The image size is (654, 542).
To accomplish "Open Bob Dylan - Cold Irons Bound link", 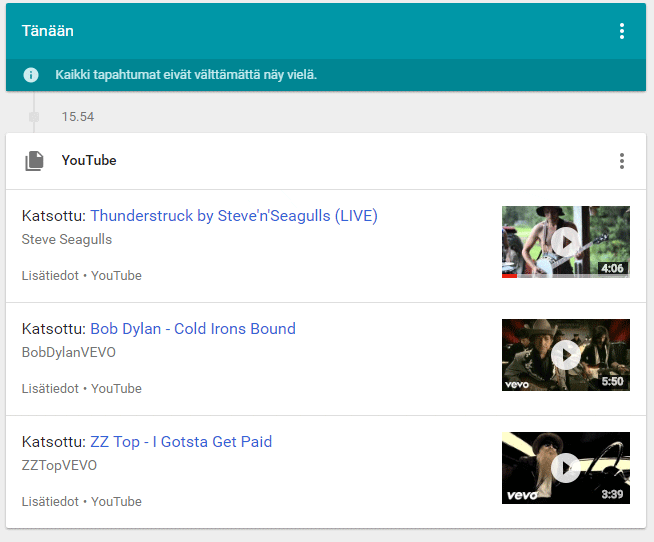I will point(193,329).
